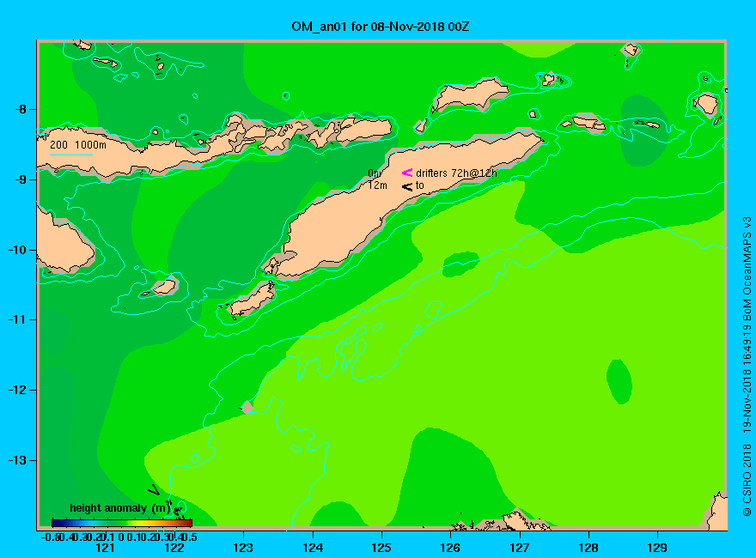Click the latitude label -8
Viewport: 756px width, 558px height.
click(21, 109)
